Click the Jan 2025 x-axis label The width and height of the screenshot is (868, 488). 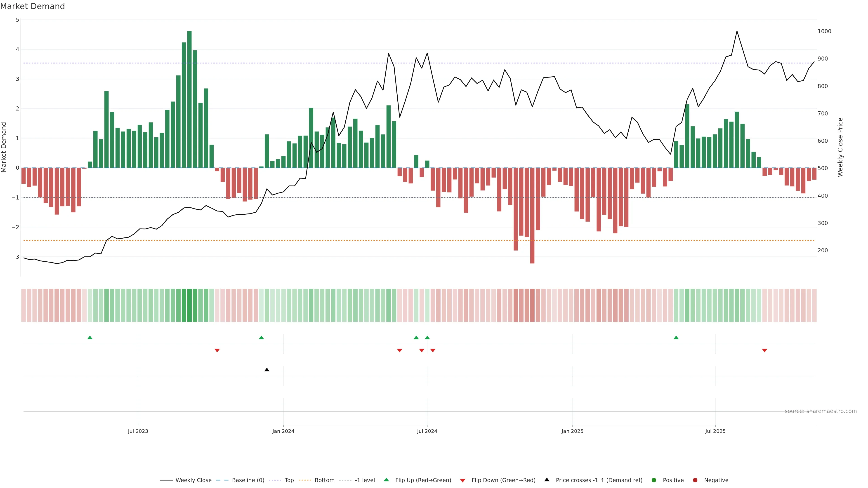572,431
